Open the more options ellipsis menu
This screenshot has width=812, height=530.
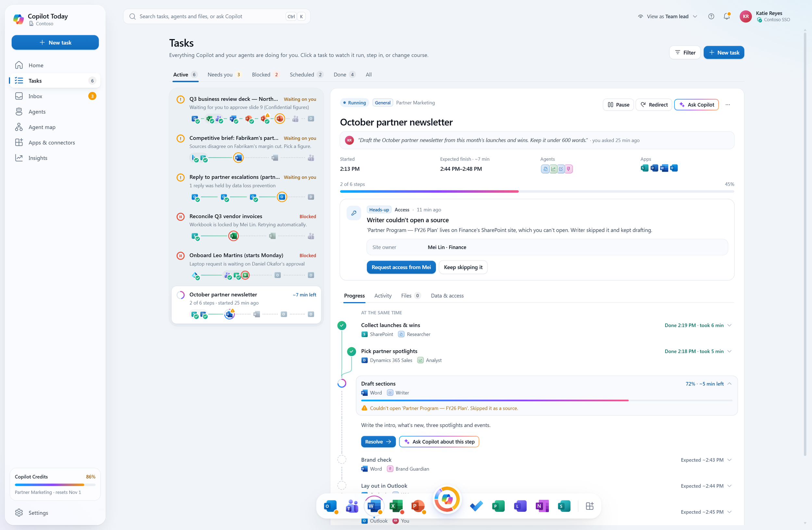click(x=728, y=105)
